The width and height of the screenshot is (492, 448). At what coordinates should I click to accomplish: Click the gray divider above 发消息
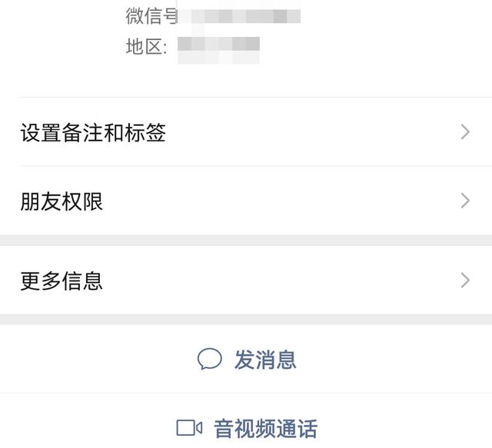click(246, 320)
